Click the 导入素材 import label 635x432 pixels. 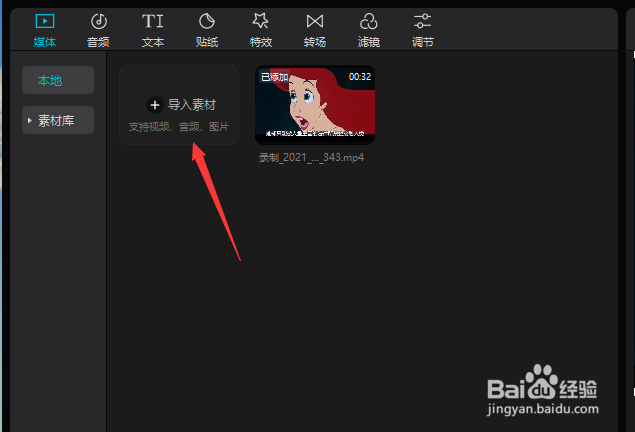click(192, 105)
